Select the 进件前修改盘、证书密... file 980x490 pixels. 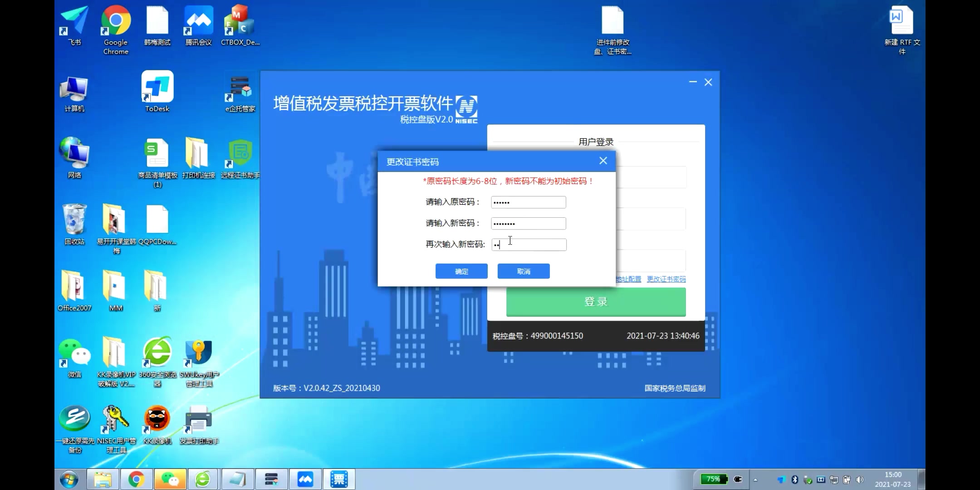(612, 30)
